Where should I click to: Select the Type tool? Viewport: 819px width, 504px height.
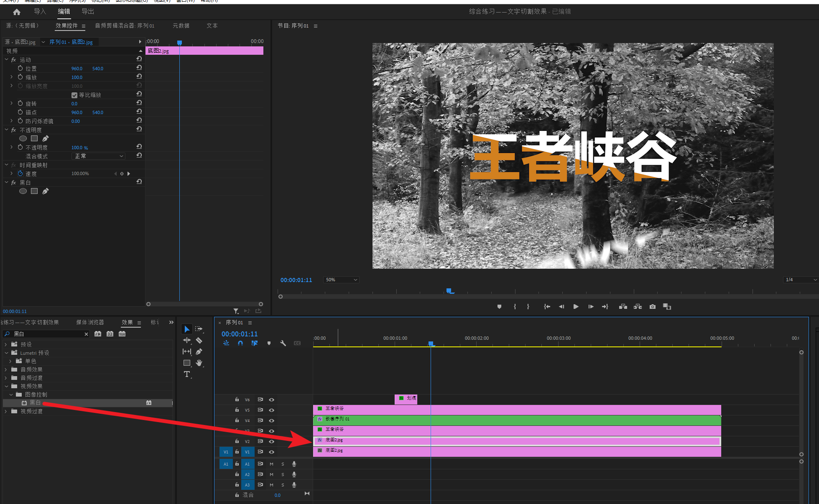187,374
